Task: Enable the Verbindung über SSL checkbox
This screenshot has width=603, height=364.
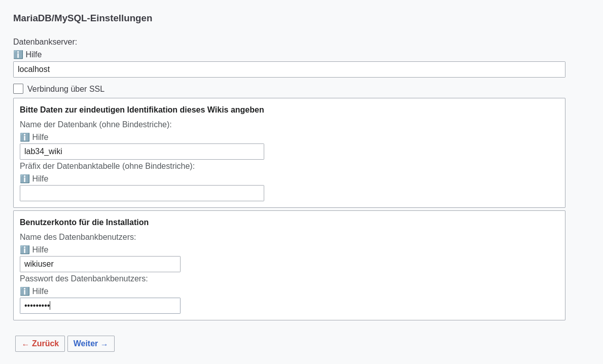Action: click(18, 89)
